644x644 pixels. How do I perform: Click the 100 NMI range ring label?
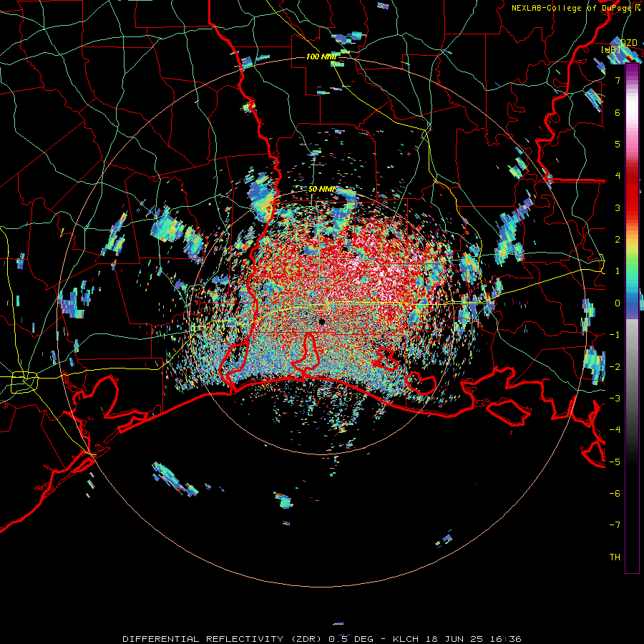(321, 57)
